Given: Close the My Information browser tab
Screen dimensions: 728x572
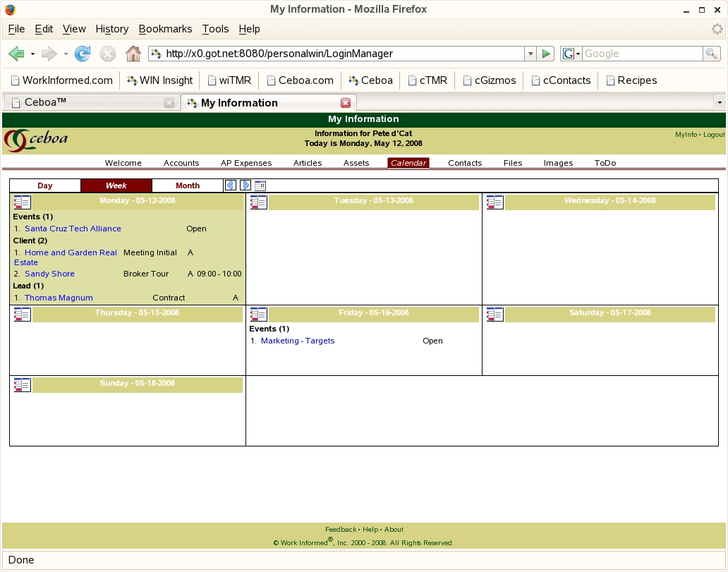Looking at the screenshot, I should 346,103.
